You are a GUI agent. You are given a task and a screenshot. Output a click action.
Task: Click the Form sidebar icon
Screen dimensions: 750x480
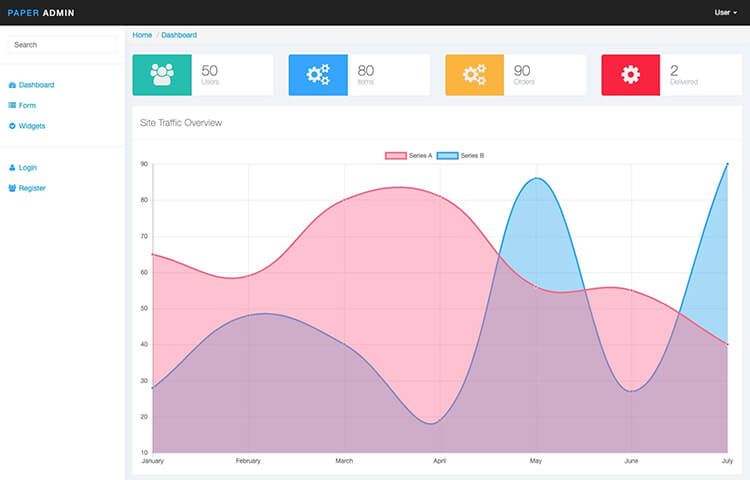(12, 105)
